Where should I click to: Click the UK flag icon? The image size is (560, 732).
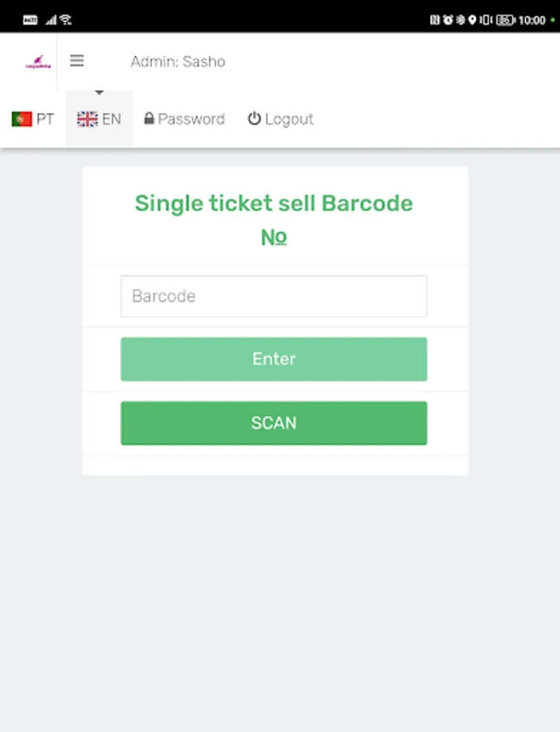(87, 120)
